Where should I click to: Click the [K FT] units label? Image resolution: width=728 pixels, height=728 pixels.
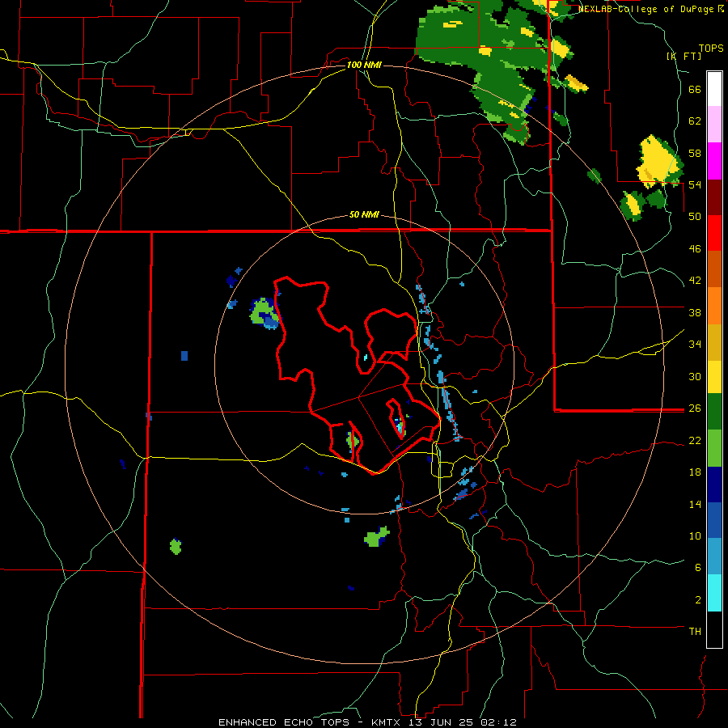click(684, 56)
